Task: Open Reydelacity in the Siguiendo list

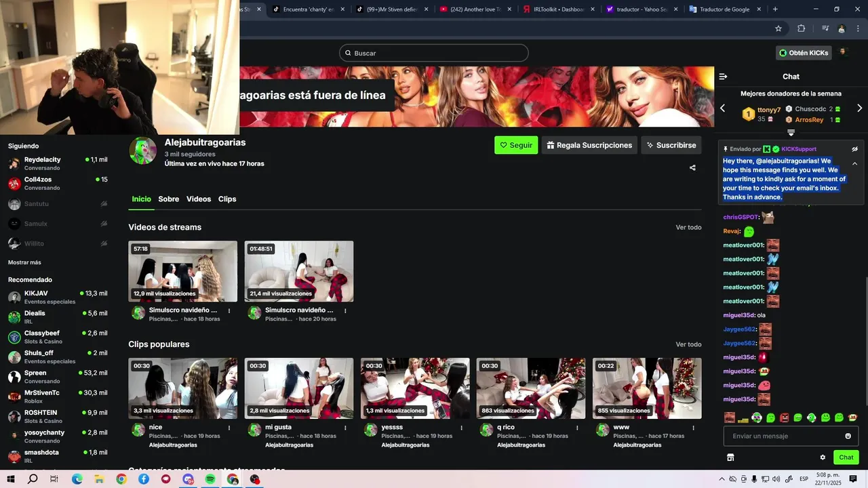Action: click(x=58, y=163)
